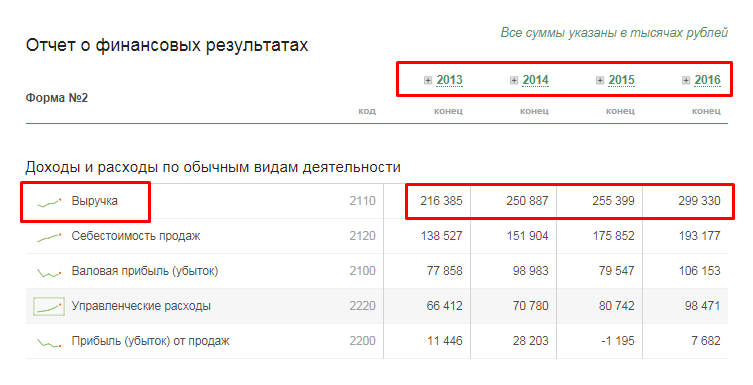Open the Выручка sparkline chart icon

(x=49, y=202)
